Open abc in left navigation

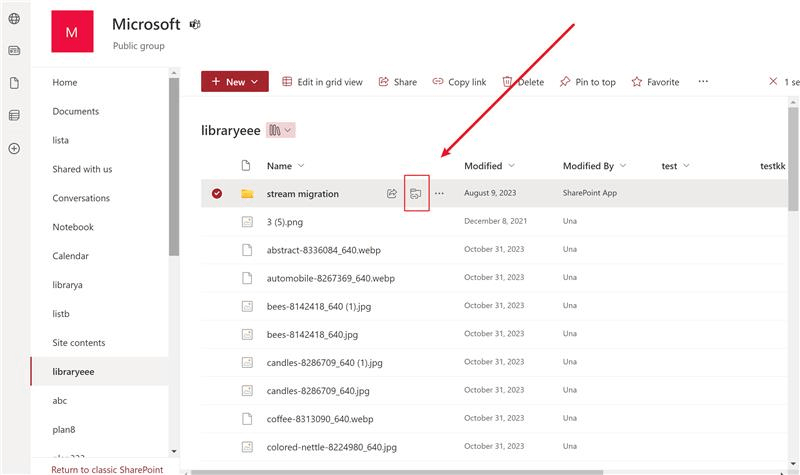click(60, 401)
